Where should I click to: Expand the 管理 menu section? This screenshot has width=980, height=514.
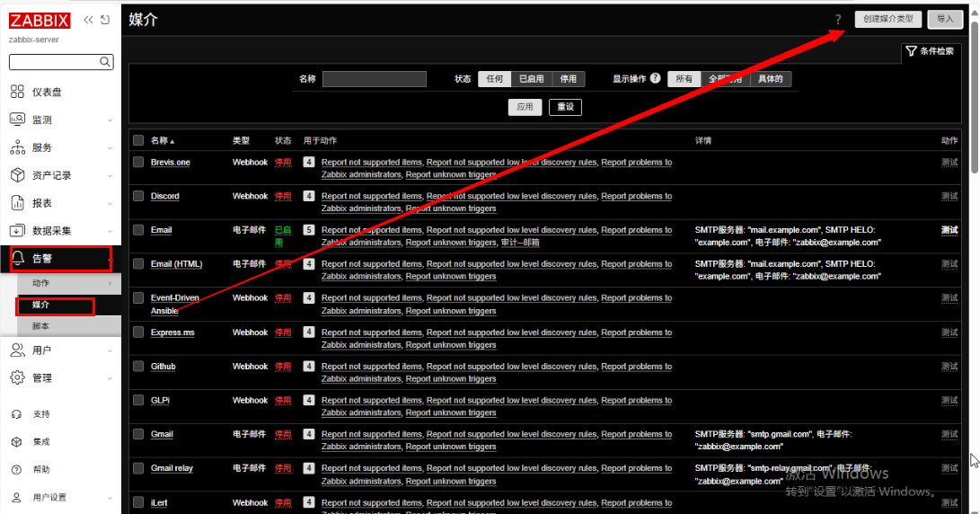pos(59,378)
